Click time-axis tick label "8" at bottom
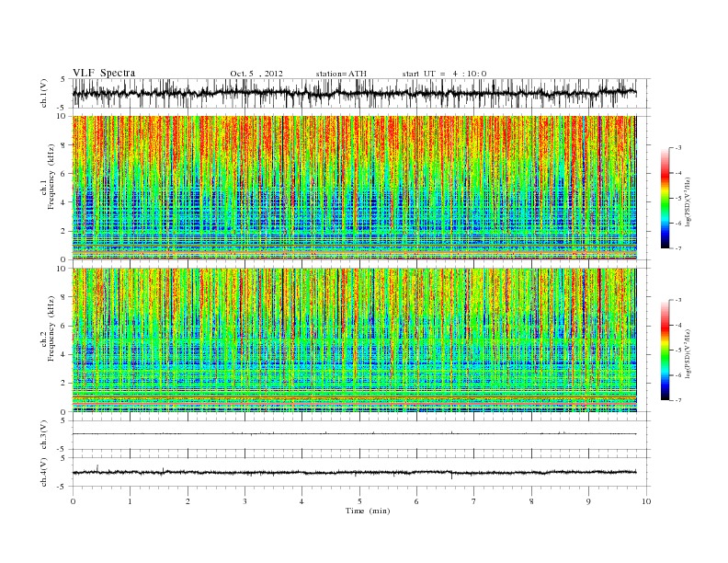The image size is (728, 563). 531,501
